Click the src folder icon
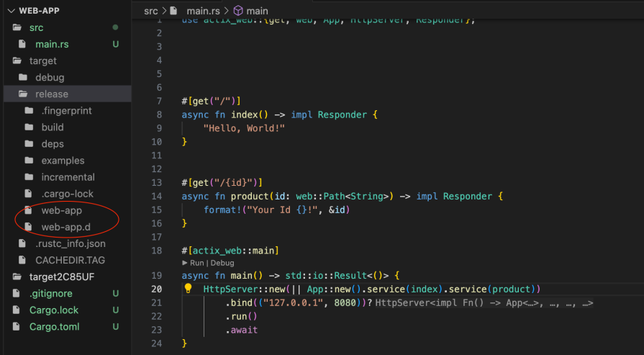Viewport: 644px width, 355px height. (x=17, y=27)
